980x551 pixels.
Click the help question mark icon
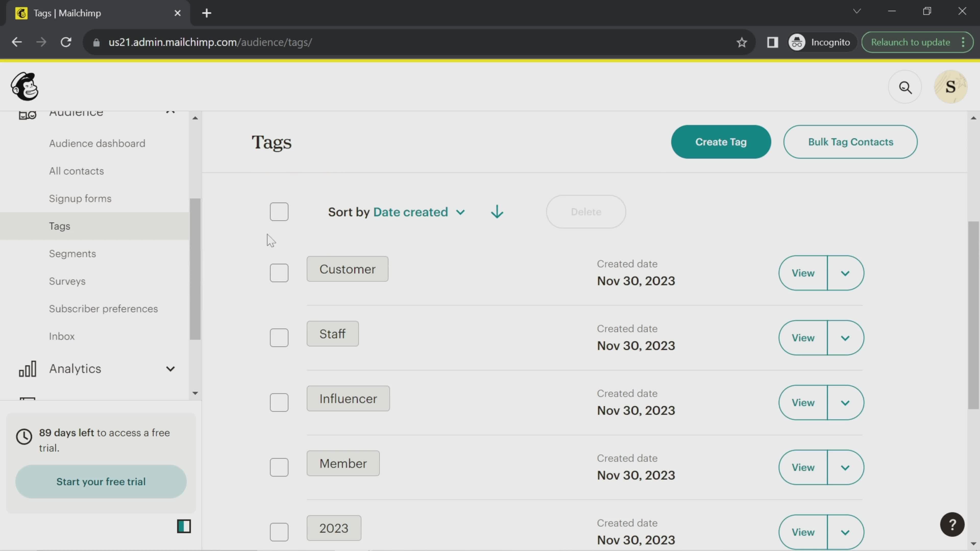pyautogui.click(x=952, y=524)
